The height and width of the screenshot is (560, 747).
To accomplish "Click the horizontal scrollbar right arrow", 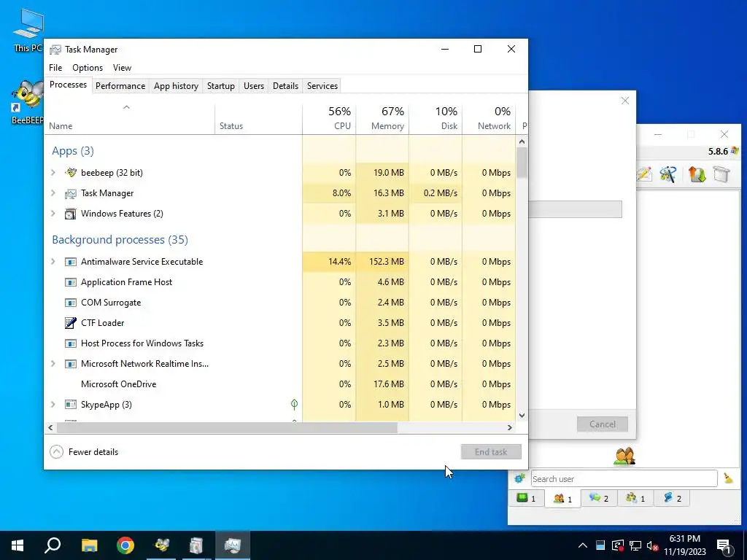I will click(510, 427).
